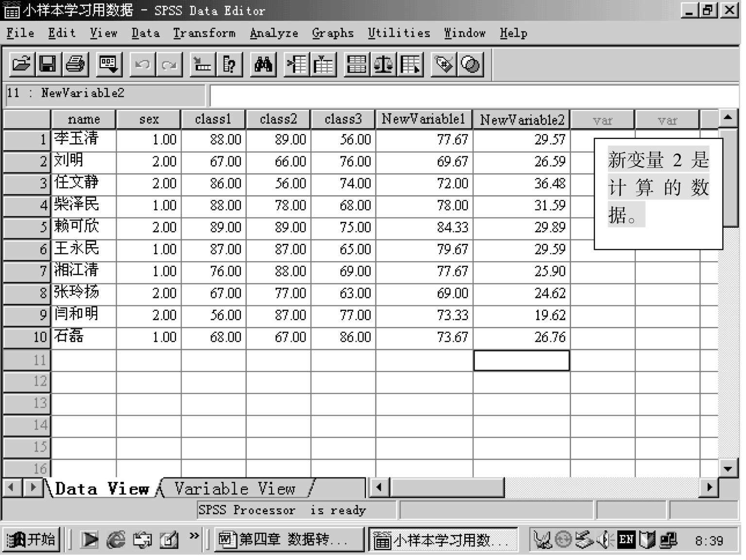
Task: Click the Print toolbar icon
Action: 75,64
